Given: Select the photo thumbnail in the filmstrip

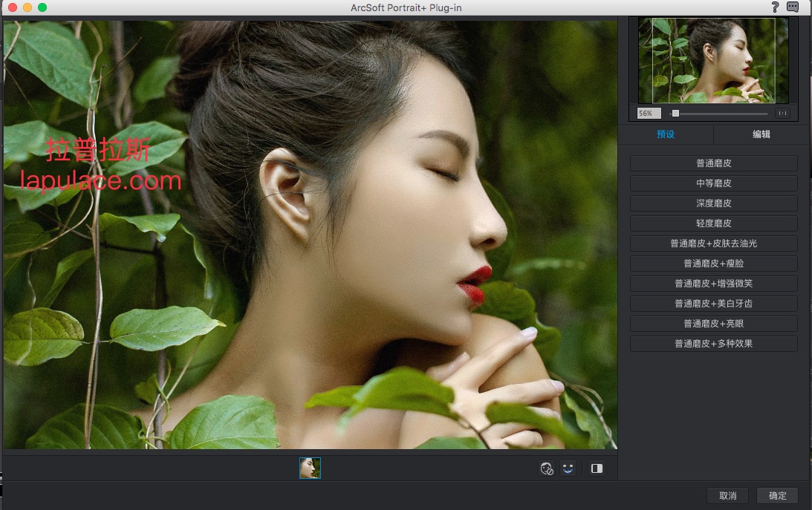Looking at the screenshot, I should 310,468.
